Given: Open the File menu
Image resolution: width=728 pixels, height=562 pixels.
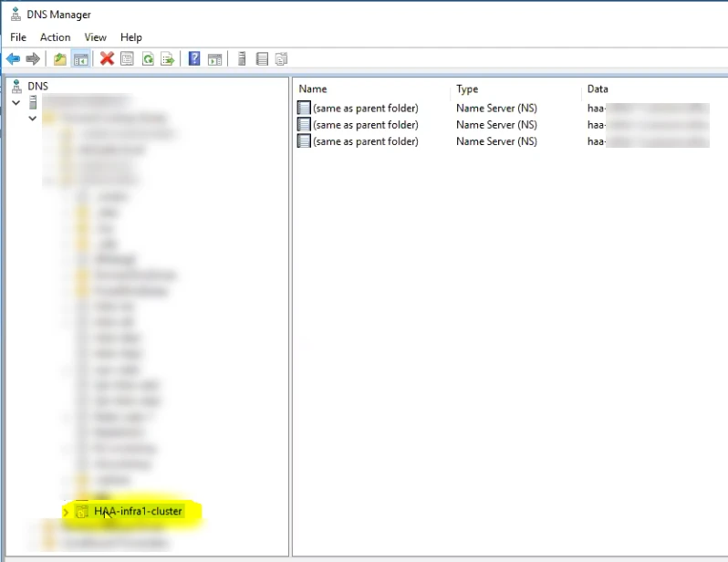Looking at the screenshot, I should tap(18, 37).
